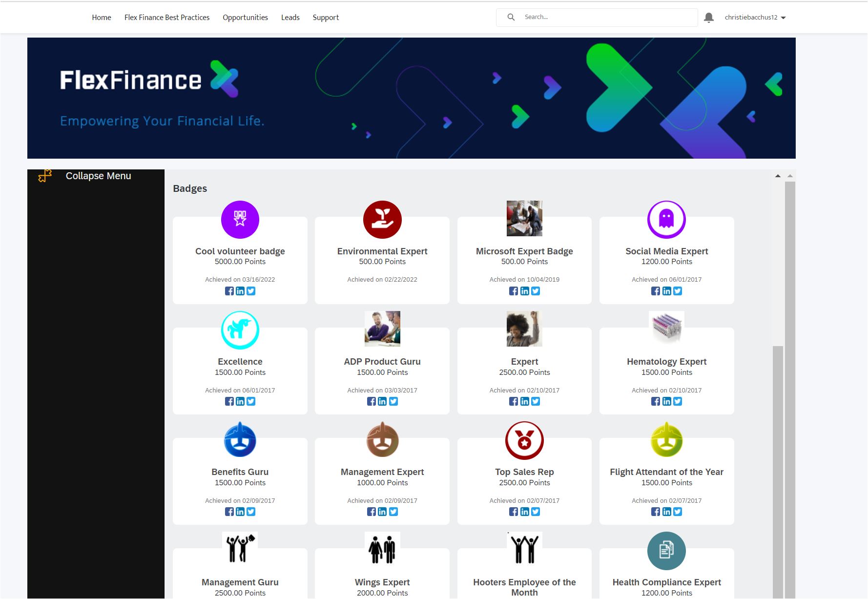
Task: Navigate to the Leads tab
Action: coord(290,17)
